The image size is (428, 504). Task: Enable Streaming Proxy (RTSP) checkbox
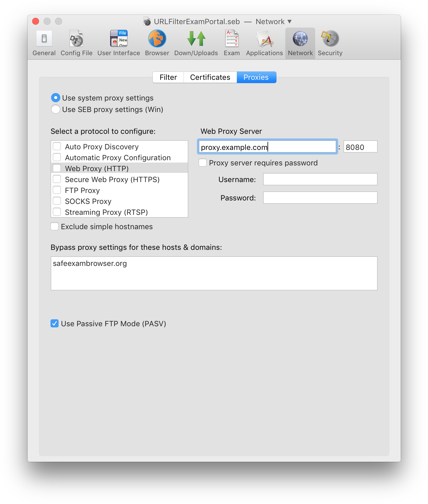click(57, 212)
